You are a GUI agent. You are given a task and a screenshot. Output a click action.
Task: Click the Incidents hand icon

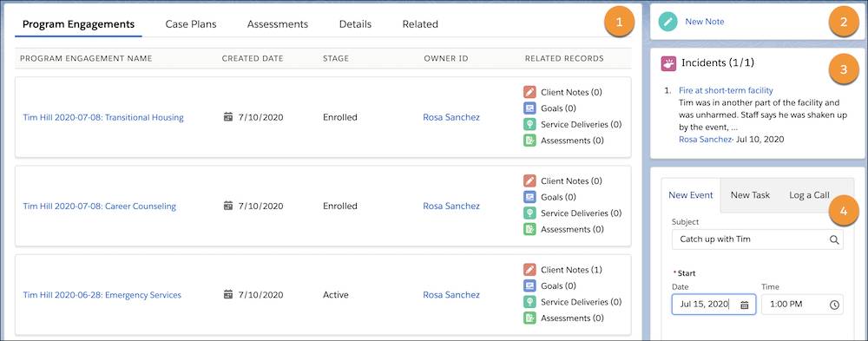[668, 63]
